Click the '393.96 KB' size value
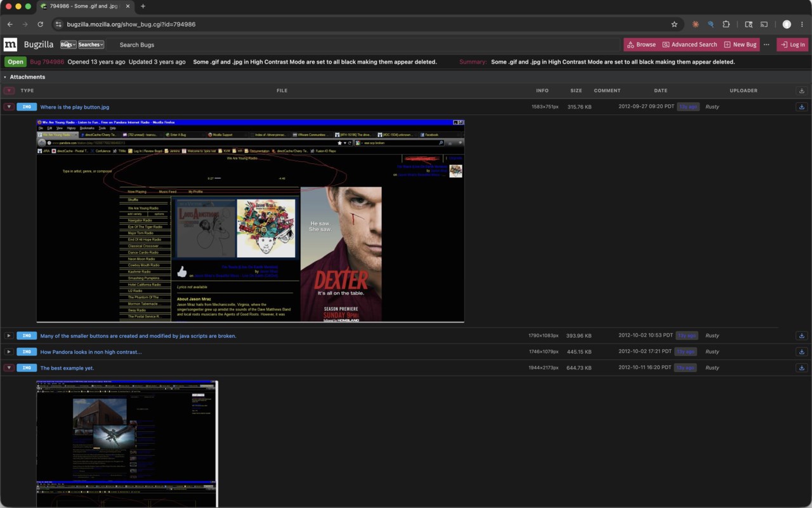This screenshot has width=812, height=508. (579, 336)
